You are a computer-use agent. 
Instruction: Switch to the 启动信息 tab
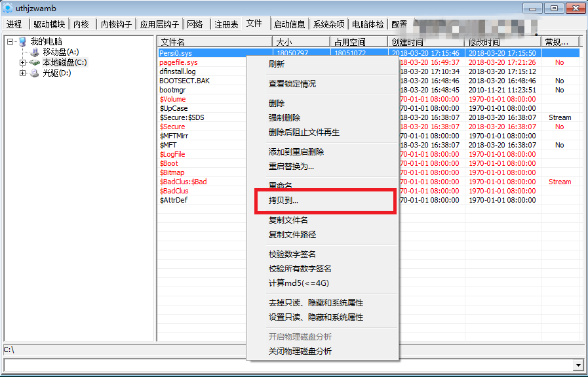tap(290, 24)
